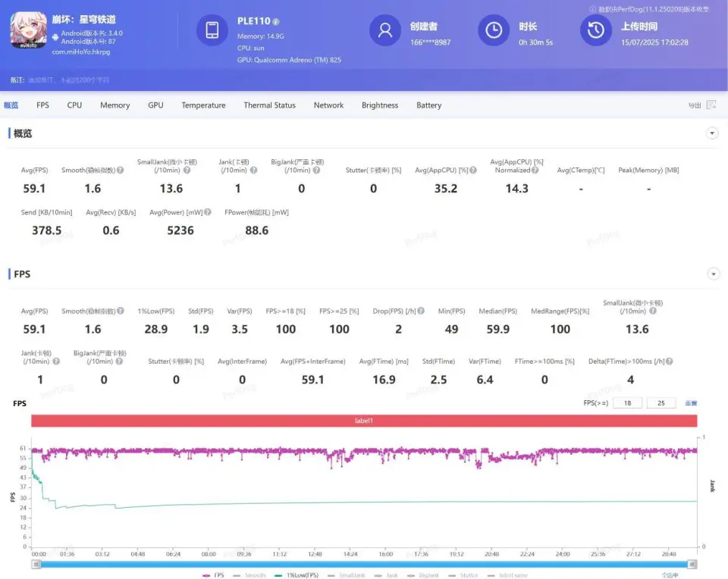Collapse the 概览 overview section

712,133
